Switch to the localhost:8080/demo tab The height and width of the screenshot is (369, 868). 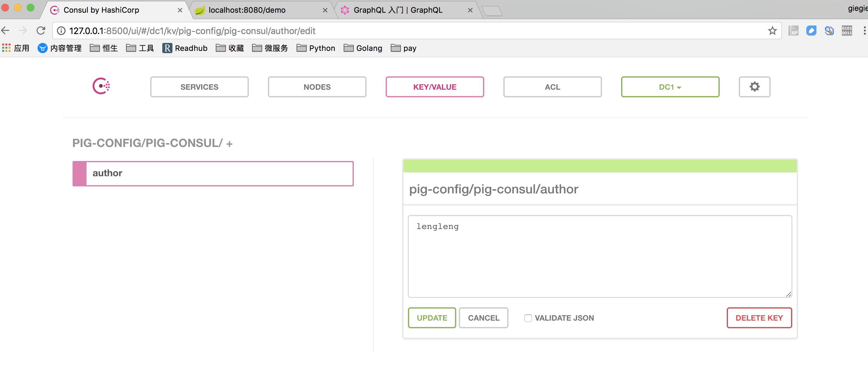[247, 10]
